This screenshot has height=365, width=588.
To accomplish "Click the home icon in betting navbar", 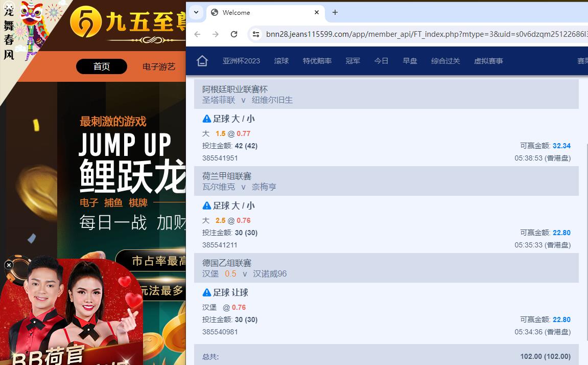I will point(202,61).
